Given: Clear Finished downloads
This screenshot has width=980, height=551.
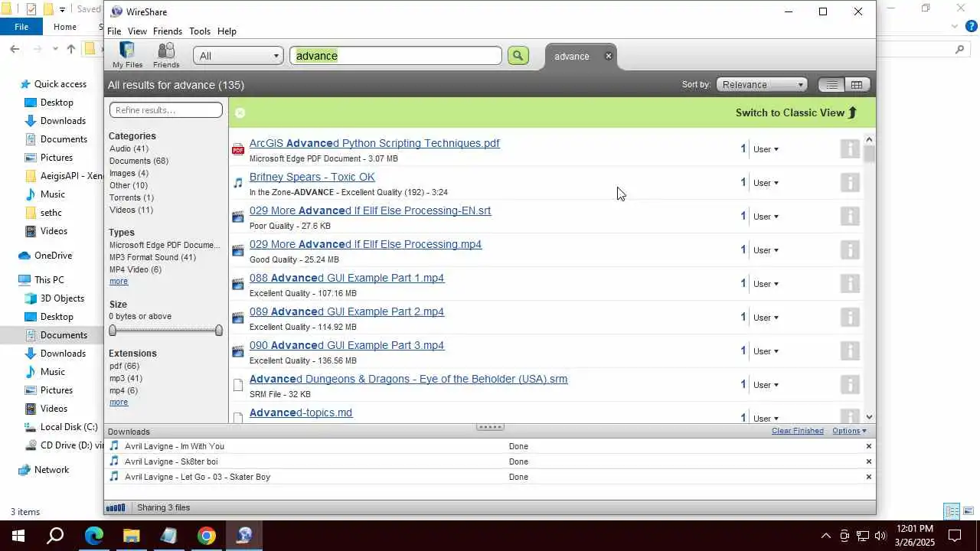Looking at the screenshot, I should (x=797, y=431).
